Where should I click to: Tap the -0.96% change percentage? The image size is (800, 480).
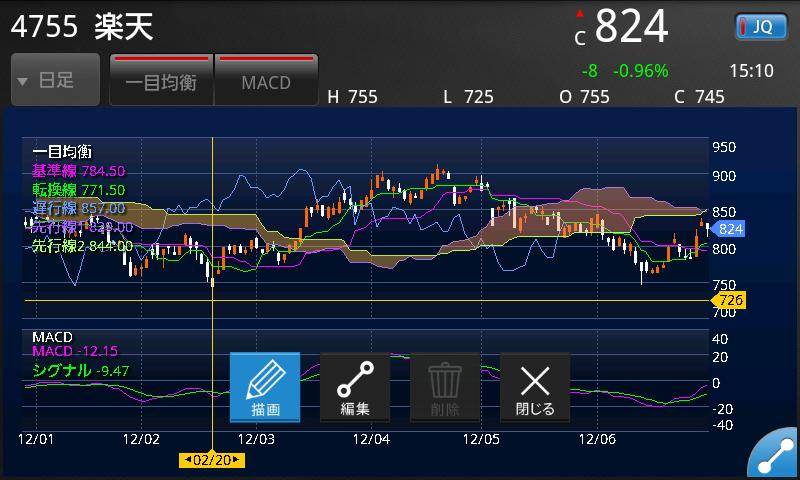pyautogui.click(x=641, y=70)
